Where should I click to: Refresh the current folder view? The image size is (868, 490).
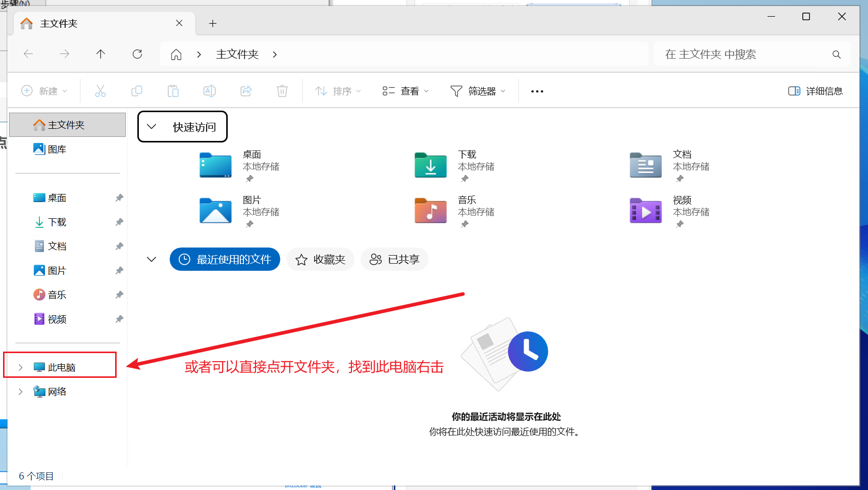(x=137, y=54)
